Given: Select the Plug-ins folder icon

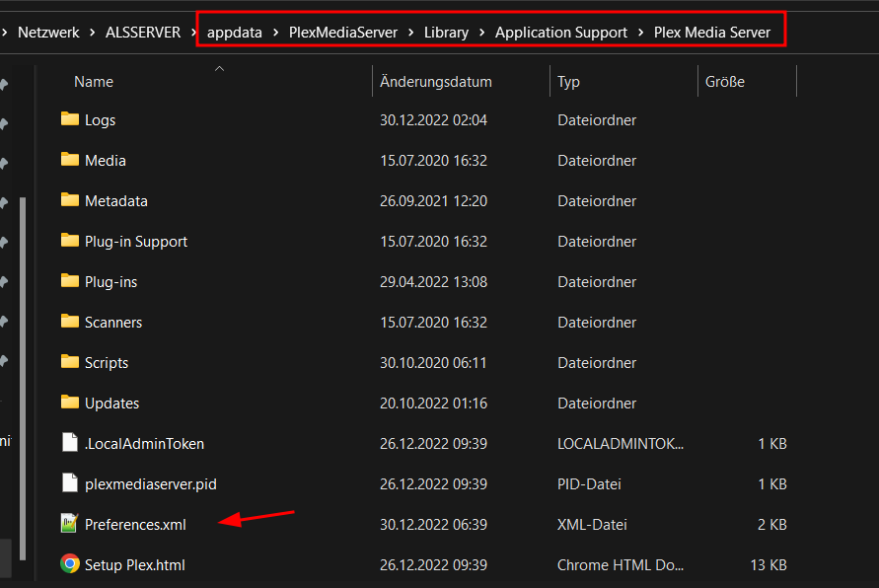Looking at the screenshot, I should [69, 280].
